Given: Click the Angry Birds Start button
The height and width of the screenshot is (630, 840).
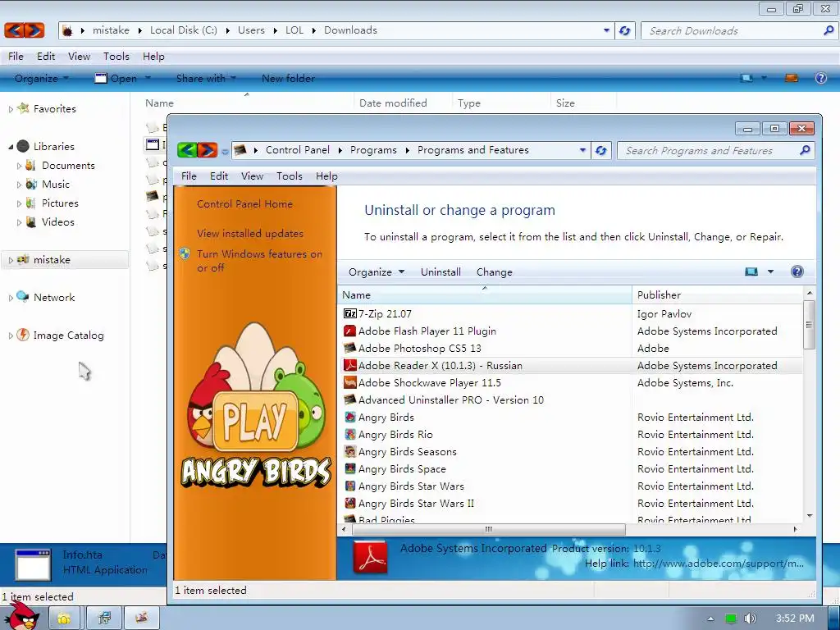Looking at the screenshot, I should 21,616.
